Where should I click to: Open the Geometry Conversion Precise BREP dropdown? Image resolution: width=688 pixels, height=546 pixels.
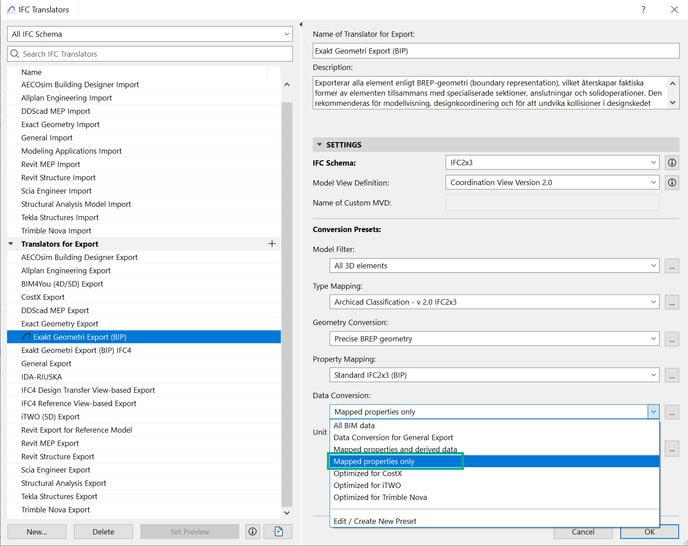pyautogui.click(x=494, y=339)
